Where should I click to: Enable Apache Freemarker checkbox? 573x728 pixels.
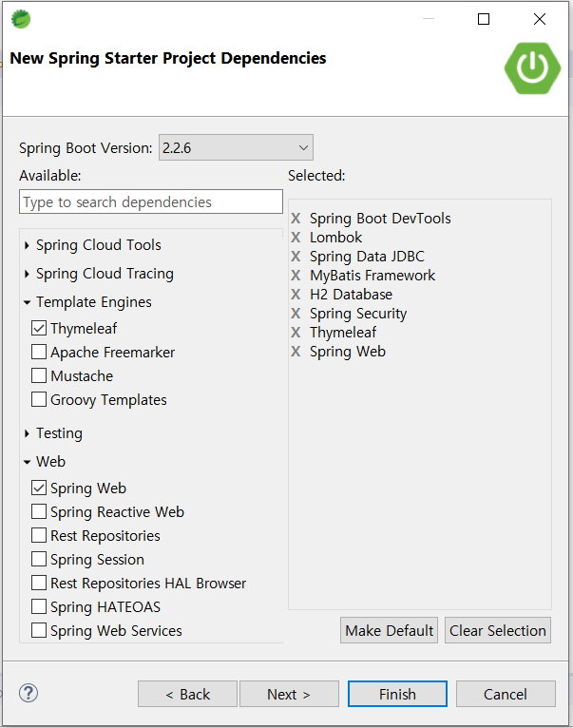pos(39,352)
